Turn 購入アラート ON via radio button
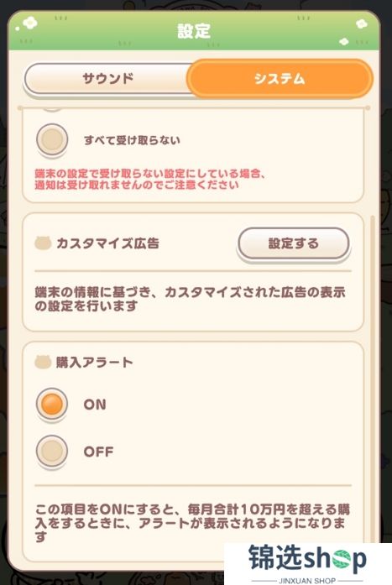This screenshot has width=392, height=585. click(x=52, y=404)
